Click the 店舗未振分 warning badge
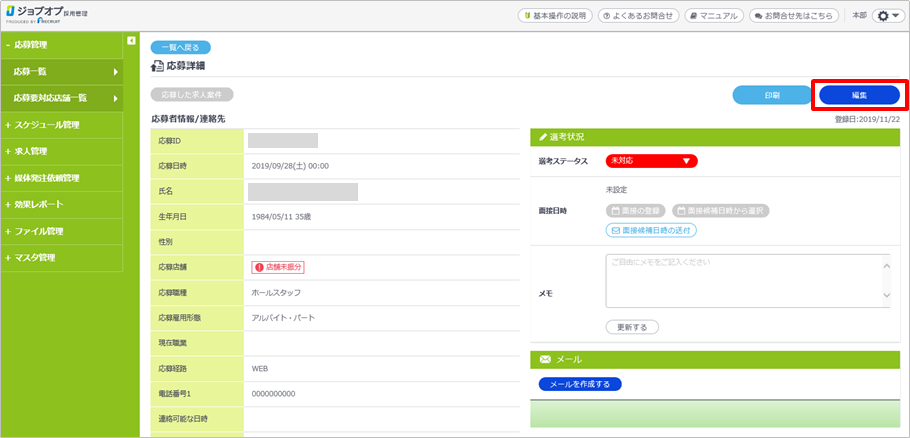Screen dimensions: 910x438 point(277,267)
